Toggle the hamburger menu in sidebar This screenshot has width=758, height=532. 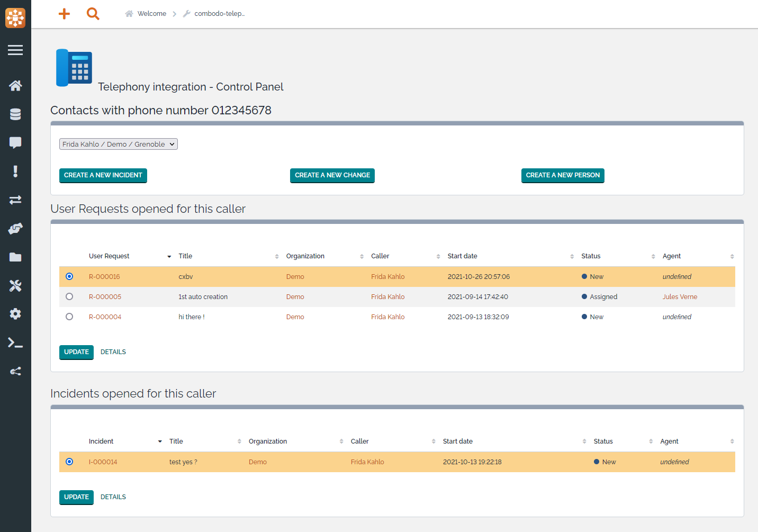click(15, 50)
